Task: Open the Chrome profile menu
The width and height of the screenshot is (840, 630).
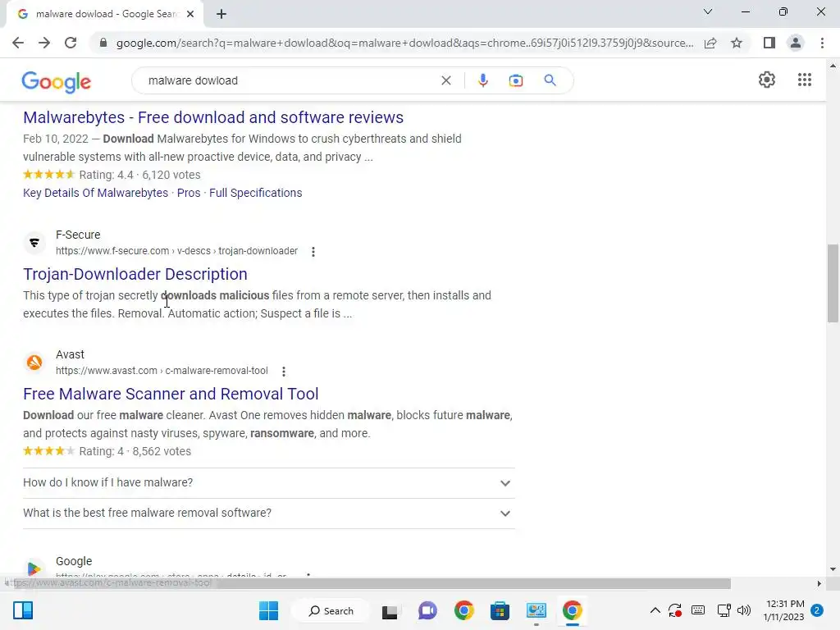Action: click(x=796, y=43)
